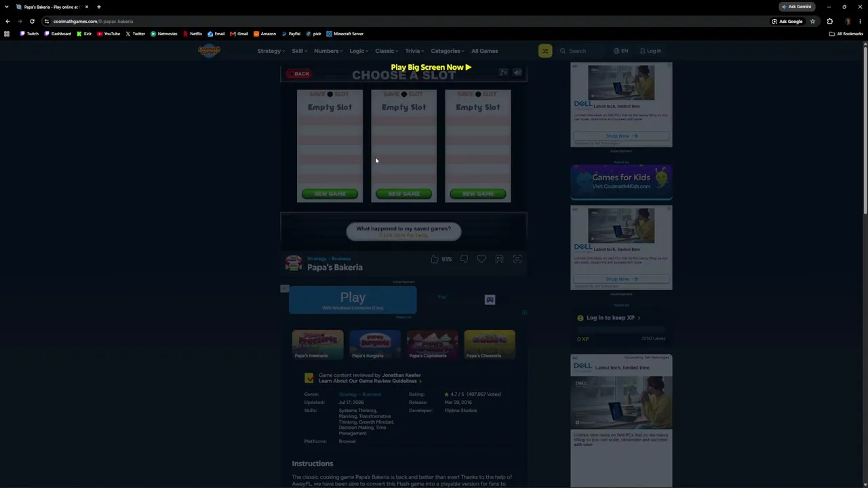
Task: Open the Twitter bookmark
Action: coord(136,34)
